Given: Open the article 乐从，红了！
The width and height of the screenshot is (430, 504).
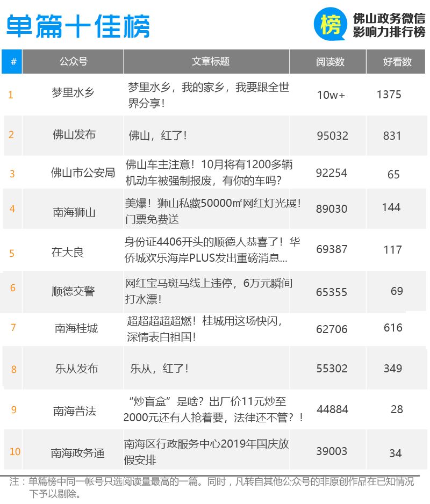Looking at the screenshot, I should tap(159, 369).
